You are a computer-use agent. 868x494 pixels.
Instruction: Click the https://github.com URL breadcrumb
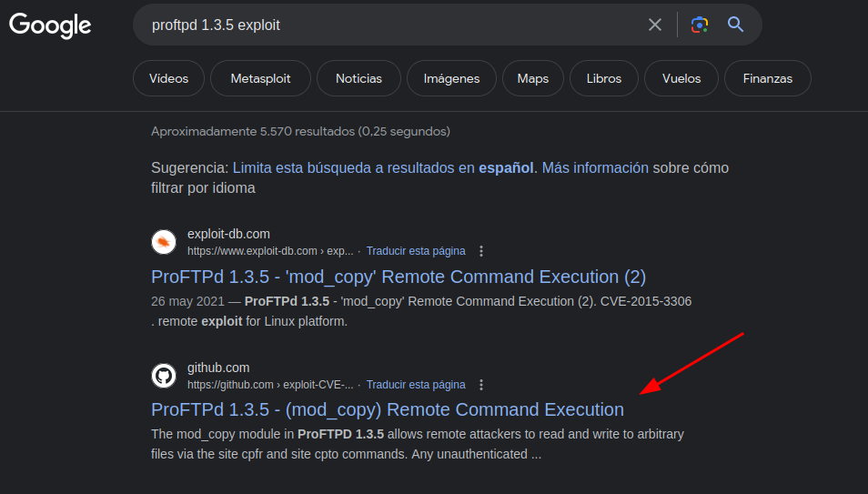click(270, 384)
